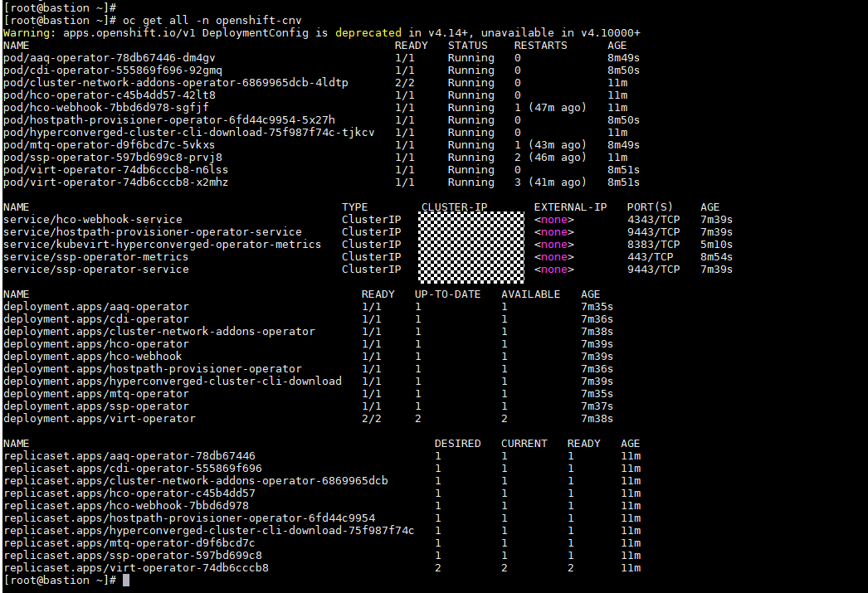This screenshot has width=868, height=593.
Task: Click service/hostpath-provisioner-operator-service
Action: [152, 232]
